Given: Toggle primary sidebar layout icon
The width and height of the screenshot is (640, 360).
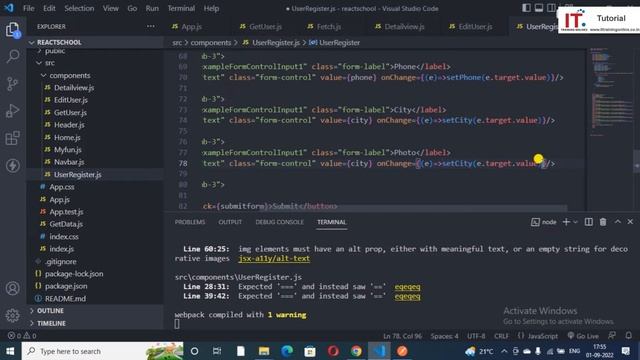Looking at the screenshot, I should pyautogui.click(x=527, y=8).
